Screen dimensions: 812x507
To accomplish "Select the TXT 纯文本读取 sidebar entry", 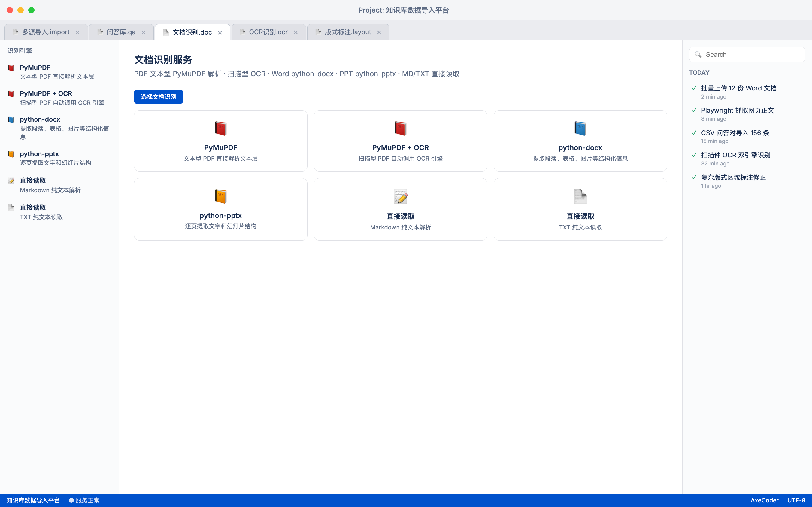I will point(59,212).
